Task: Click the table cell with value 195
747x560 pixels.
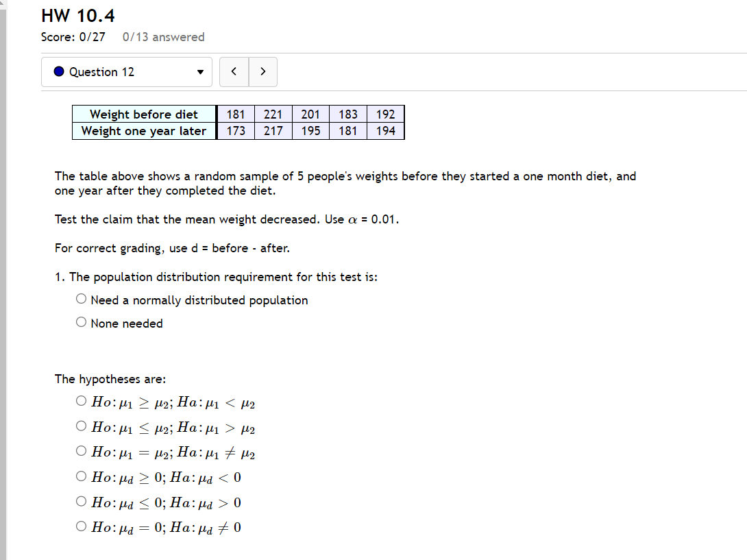Action: pos(310,131)
